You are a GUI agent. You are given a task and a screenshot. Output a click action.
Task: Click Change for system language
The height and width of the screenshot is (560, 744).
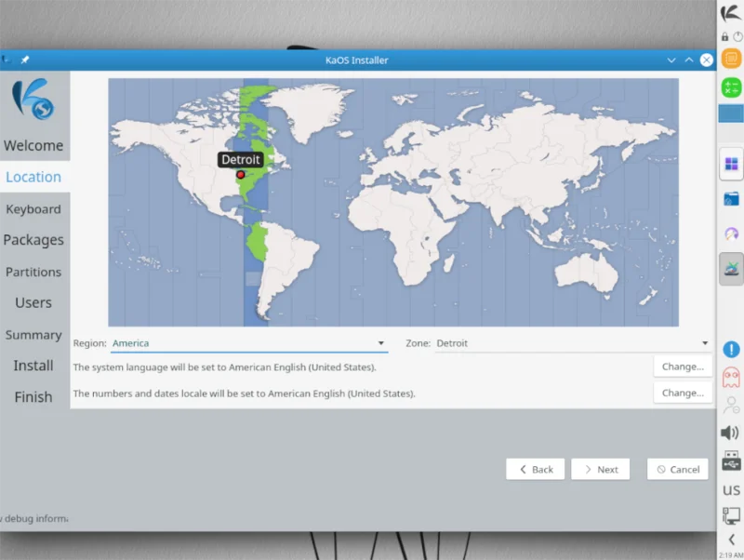683,367
